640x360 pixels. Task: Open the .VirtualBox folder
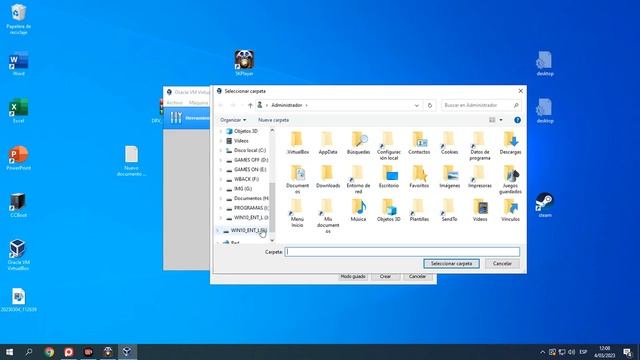tap(298, 142)
